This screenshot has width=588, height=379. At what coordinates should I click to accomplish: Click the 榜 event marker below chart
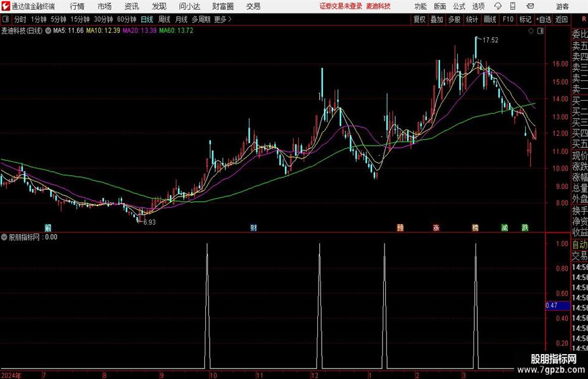[475, 227]
